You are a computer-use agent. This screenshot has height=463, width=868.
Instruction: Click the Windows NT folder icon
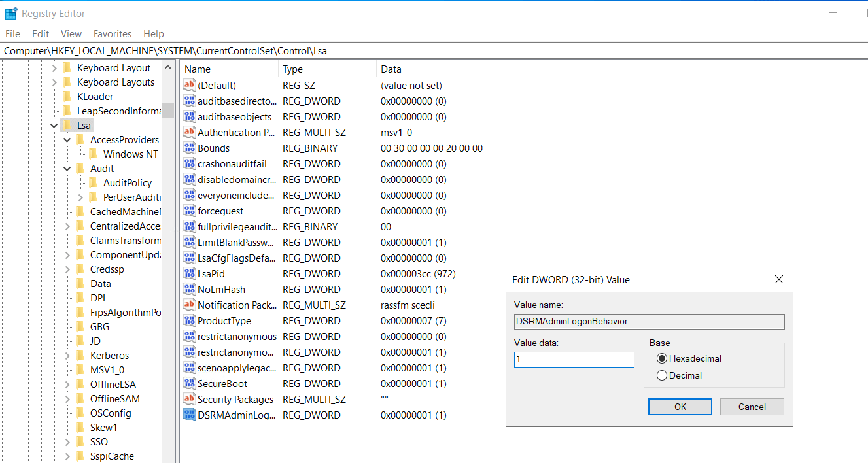[x=93, y=154]
